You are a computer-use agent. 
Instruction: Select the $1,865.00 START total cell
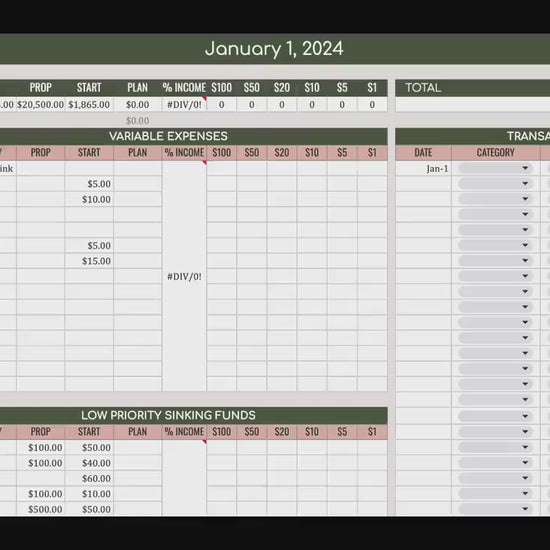(x=89, y=105)
